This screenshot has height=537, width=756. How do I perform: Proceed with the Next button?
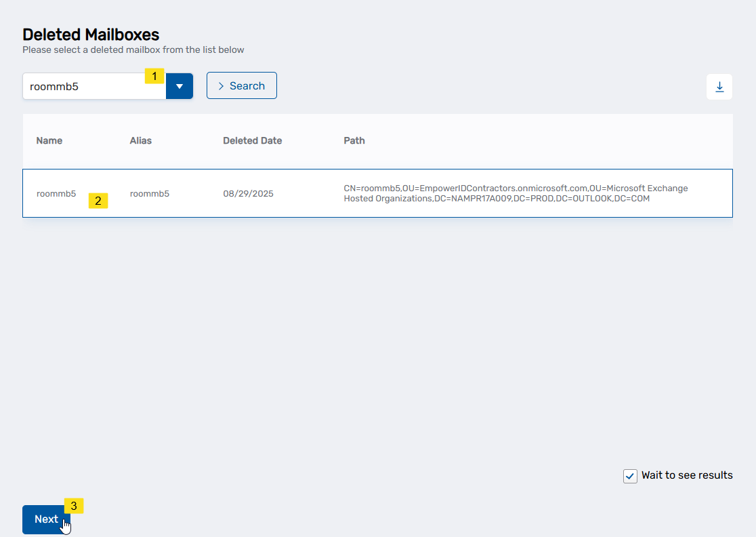point(45,519)
